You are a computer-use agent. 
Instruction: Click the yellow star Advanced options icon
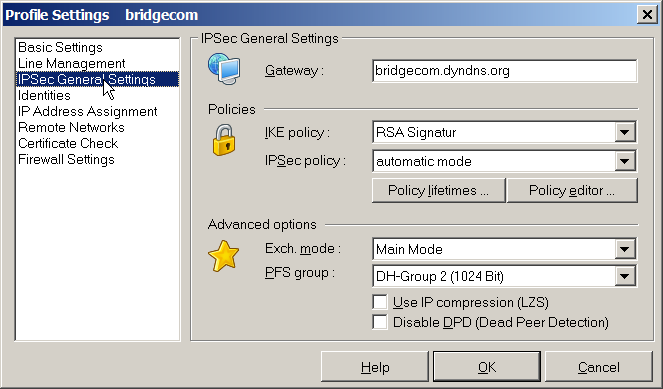click(x=224, y=256)
